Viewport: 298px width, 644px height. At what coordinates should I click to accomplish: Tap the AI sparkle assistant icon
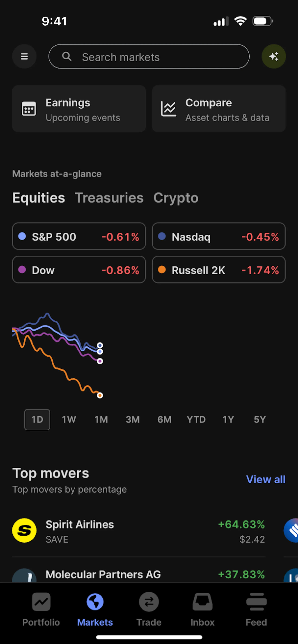click(x=273, y=56)
